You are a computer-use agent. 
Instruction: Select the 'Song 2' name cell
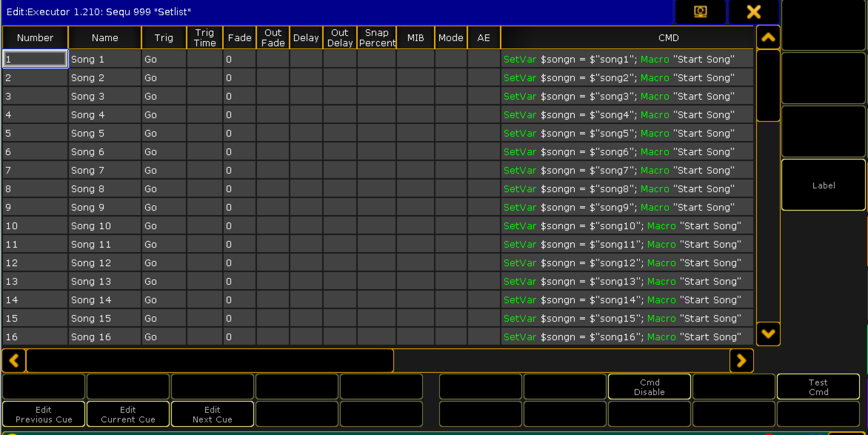[x=105, y=78]
